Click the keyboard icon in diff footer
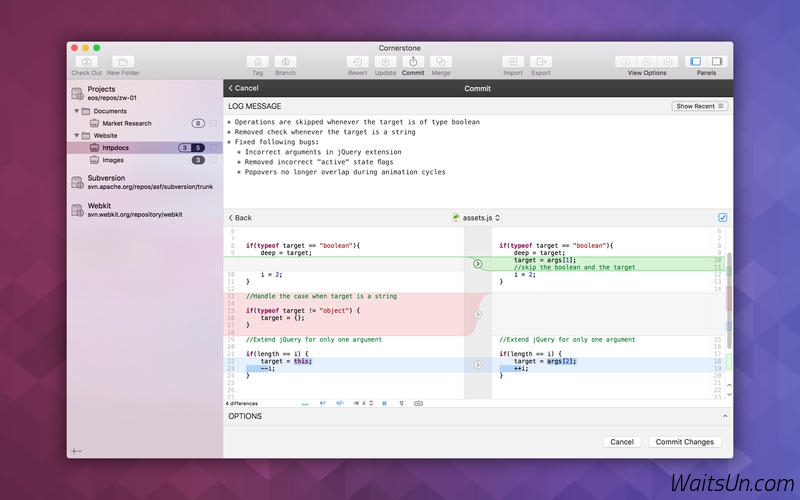 418,403
